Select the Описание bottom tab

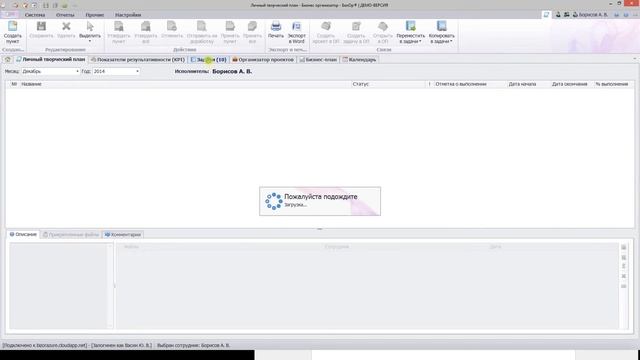(x=23, y=235)
